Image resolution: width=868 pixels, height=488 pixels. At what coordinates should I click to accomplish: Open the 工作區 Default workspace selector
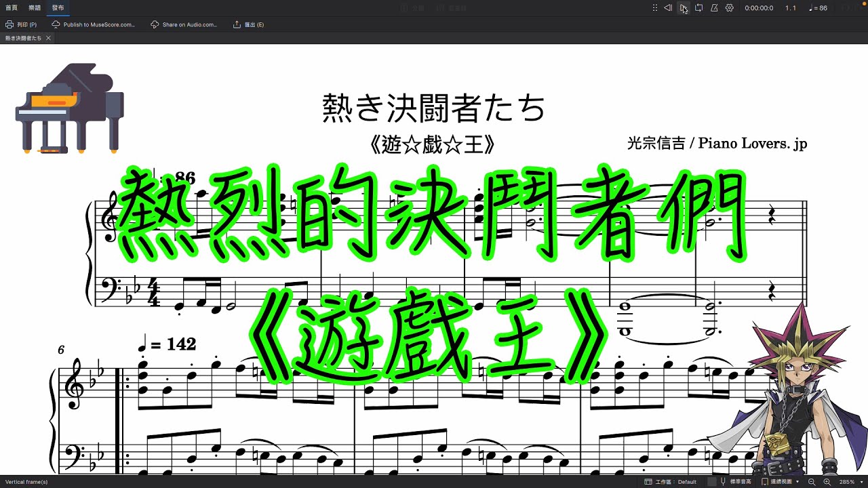pos(671,482)
